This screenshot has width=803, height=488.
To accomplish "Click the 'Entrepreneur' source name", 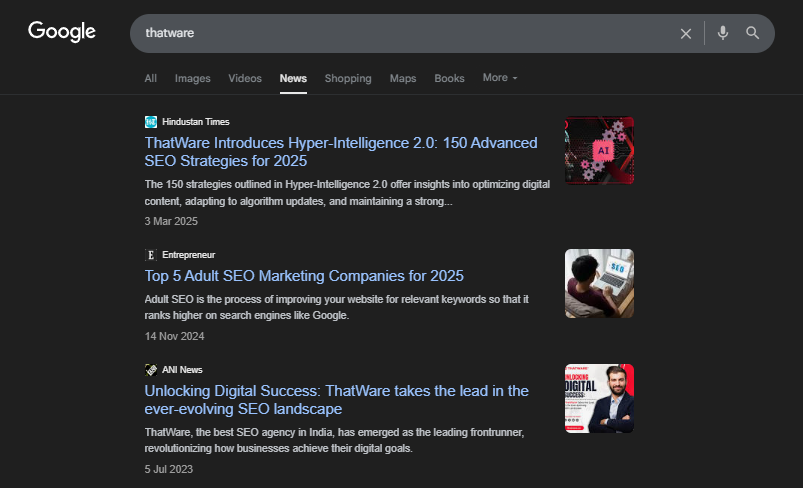I will point(188,255).
